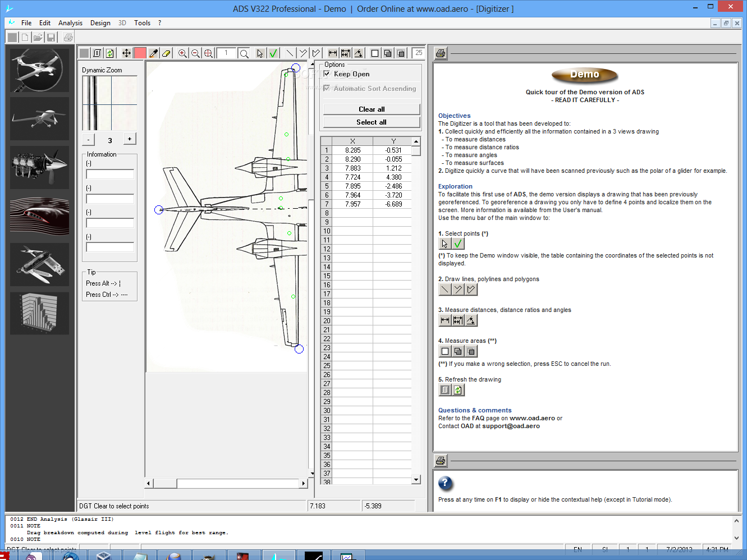The width and height of the screenshot is (747, 560).
Task: Open the bar chart module in sidebar
Action: [39, 313]
